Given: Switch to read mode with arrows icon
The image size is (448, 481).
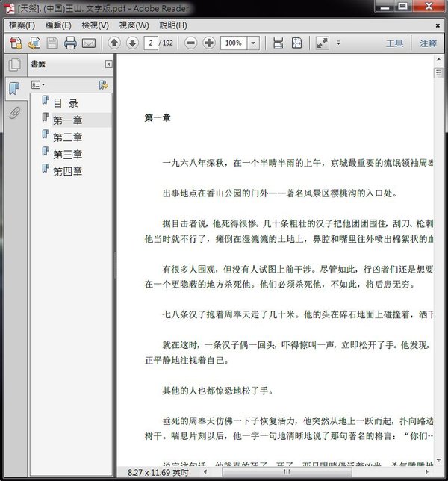Looking at the screenshot, I should 323,43.
